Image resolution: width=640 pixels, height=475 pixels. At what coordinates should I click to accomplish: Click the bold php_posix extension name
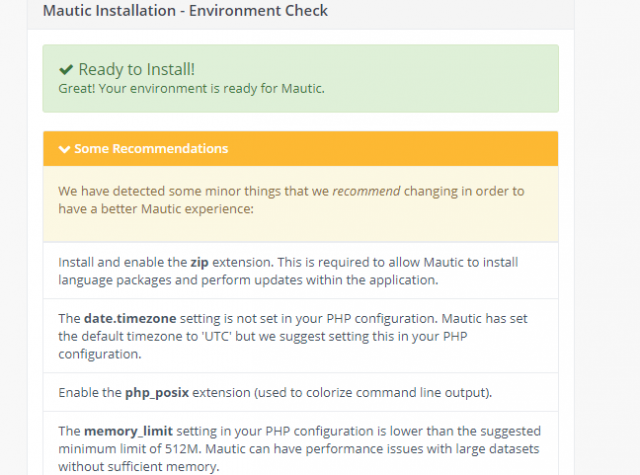pyautogui.click(x=157, y=391)
